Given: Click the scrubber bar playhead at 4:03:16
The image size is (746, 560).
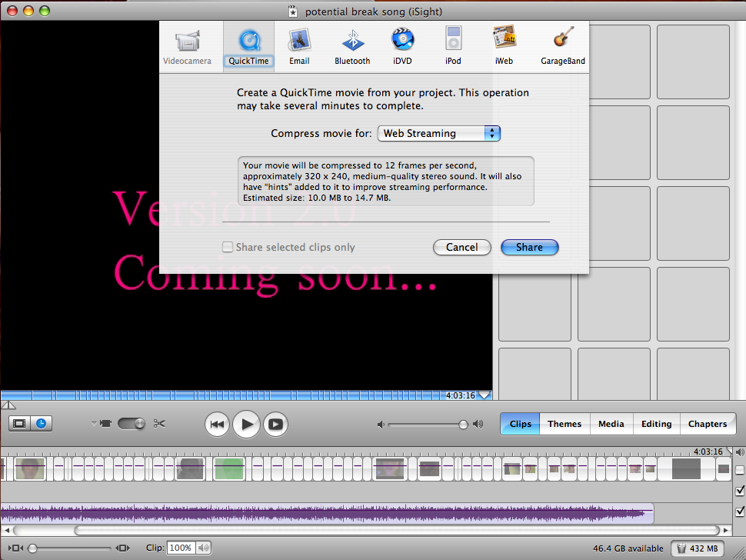Looking at the screenshot, I should tap(485, 395).
